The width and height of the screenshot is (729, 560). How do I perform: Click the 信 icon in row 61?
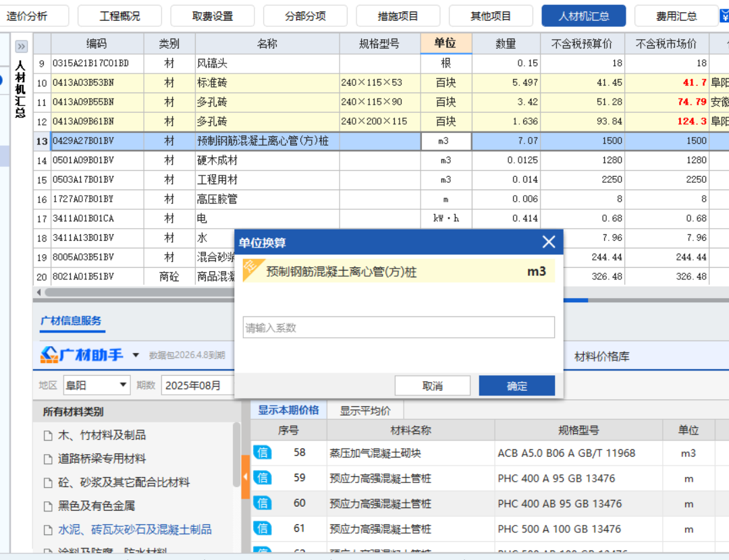click(263, 528)
